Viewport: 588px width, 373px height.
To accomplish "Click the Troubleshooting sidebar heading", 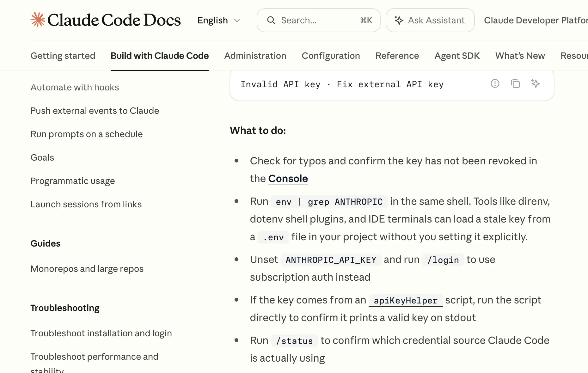I will (65, 308).
